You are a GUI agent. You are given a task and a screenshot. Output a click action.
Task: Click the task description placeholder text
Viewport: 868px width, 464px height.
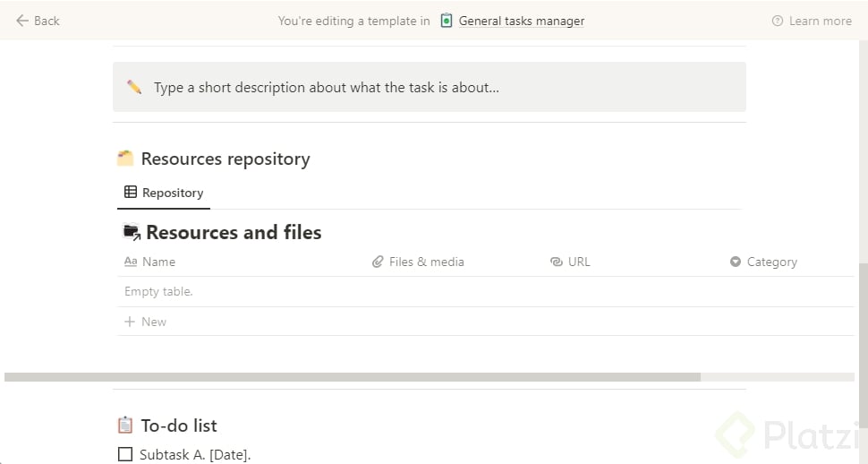(x=326, y=87)
